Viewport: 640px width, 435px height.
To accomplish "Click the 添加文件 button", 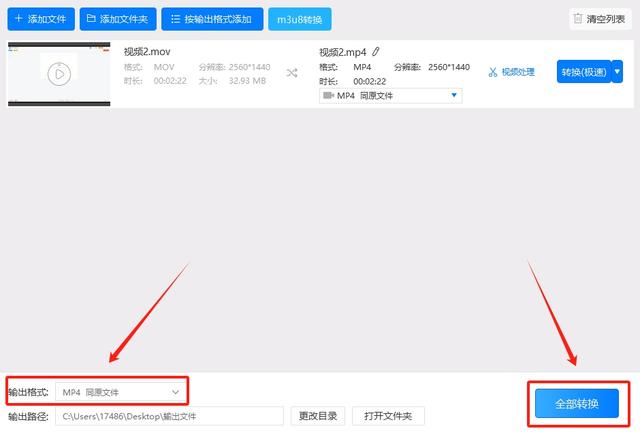I will [x=41, y=19].
